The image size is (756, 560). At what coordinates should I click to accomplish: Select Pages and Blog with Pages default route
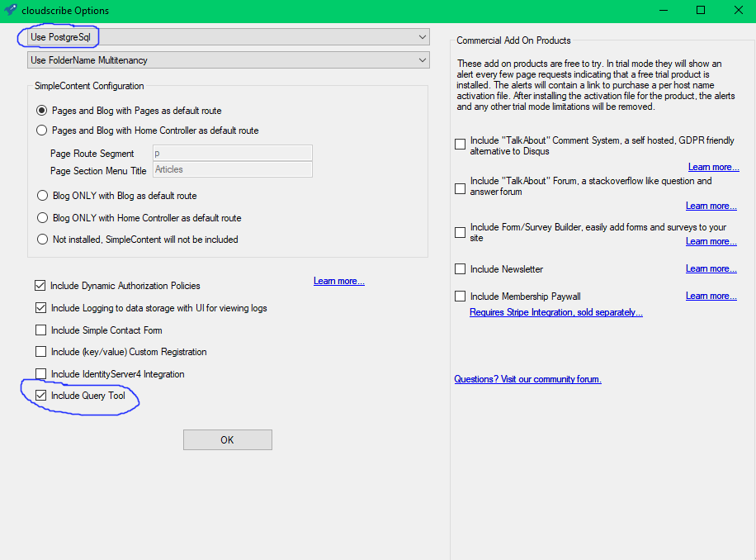[x=43, y=111]
